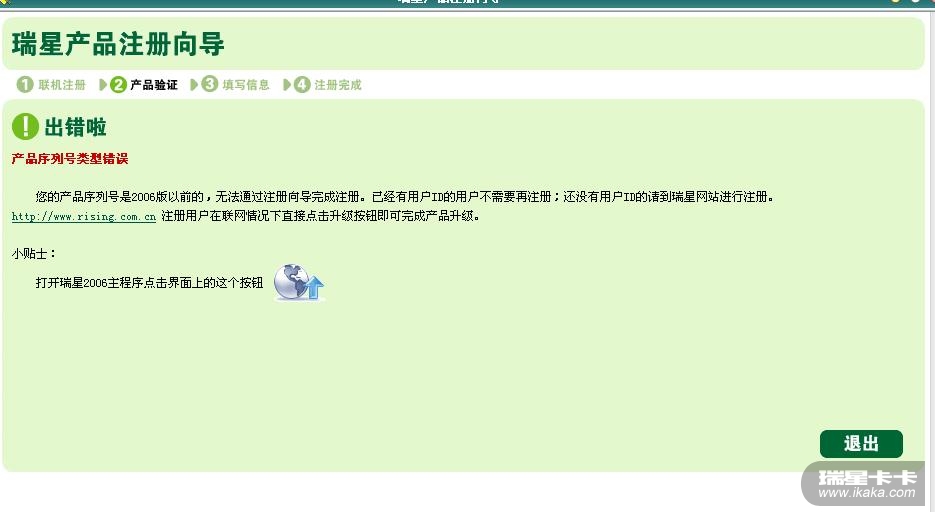Screen dimensions: 935x512
Task: Click arrow before 注册完成 step
Action: 287,85
